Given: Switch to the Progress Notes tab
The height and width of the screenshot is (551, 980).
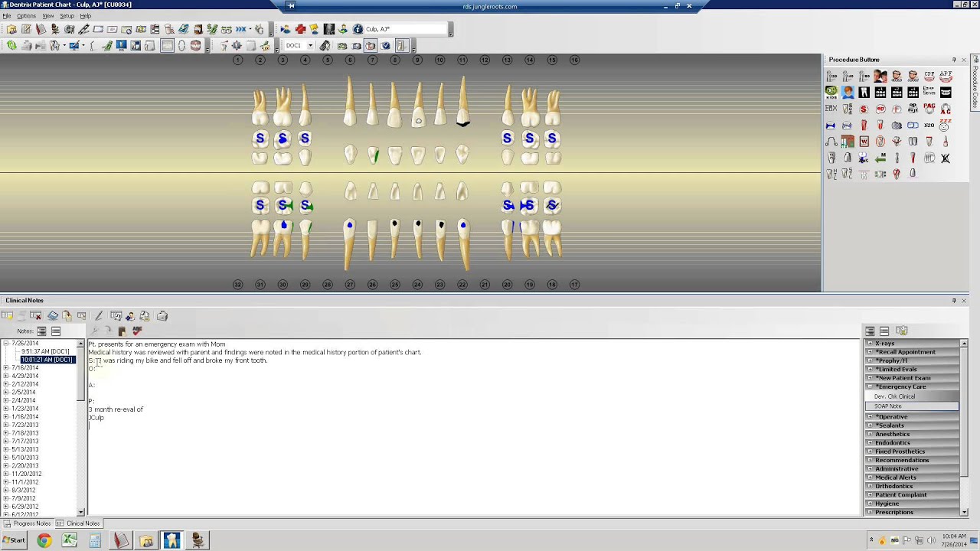Looking at the screenshot, I should 28,523.
